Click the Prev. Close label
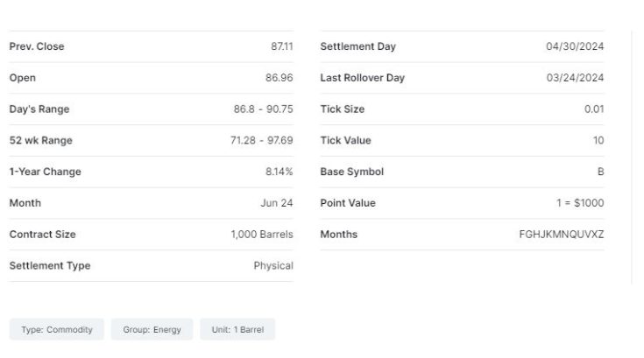Viewport: 644px width, 358px height. [37, 46]
